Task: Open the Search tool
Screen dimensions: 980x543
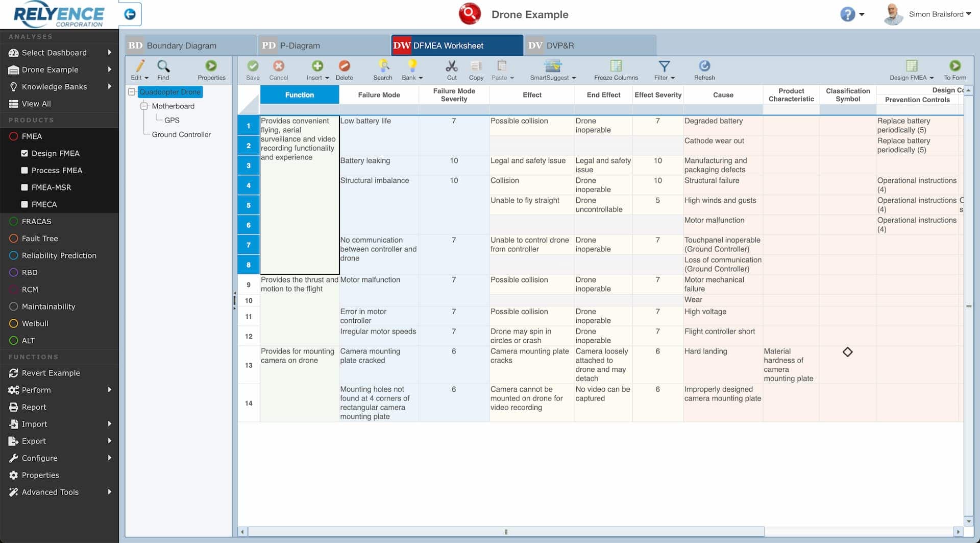Action: click(383, 70)
